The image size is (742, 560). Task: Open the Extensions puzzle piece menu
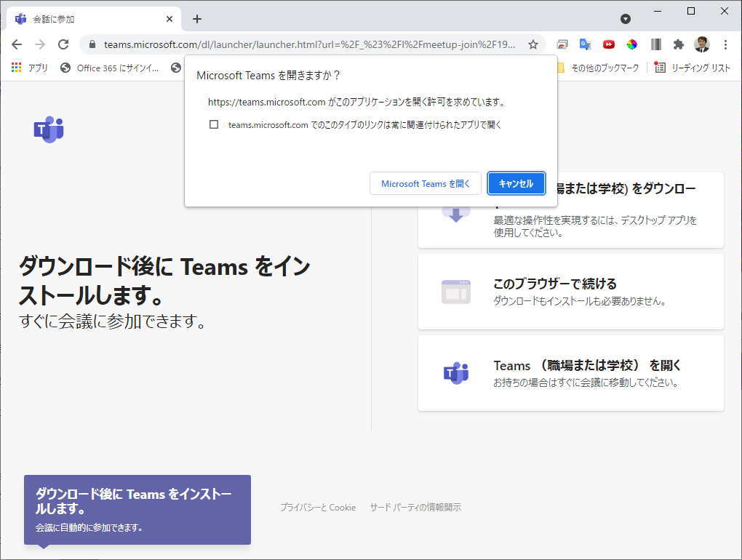(679, 44)
